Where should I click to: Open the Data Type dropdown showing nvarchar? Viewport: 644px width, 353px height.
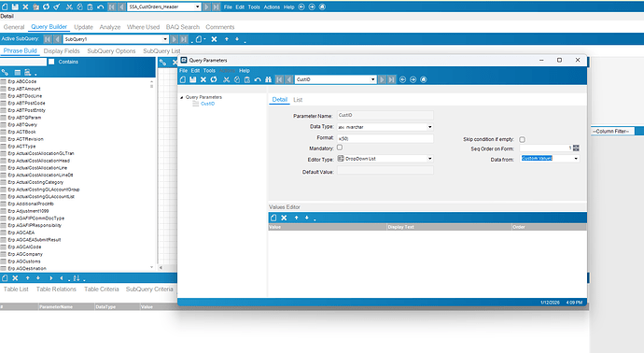point(429,127)
